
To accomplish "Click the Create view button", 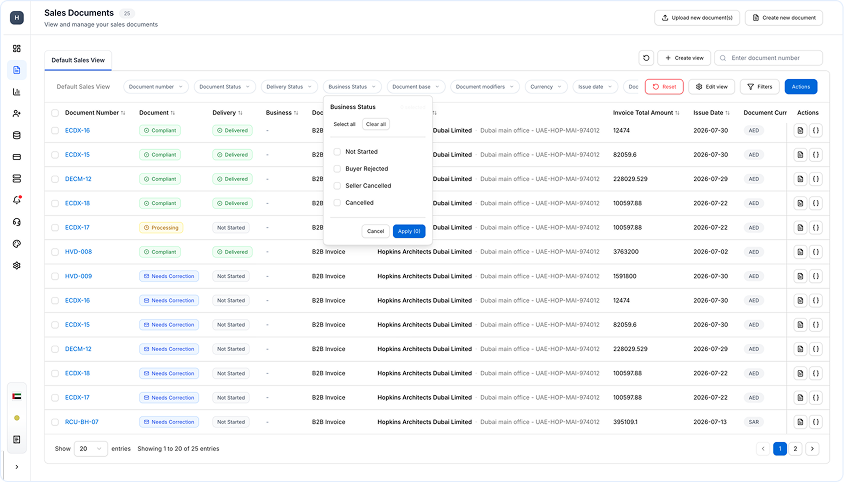I will [684, 58].
